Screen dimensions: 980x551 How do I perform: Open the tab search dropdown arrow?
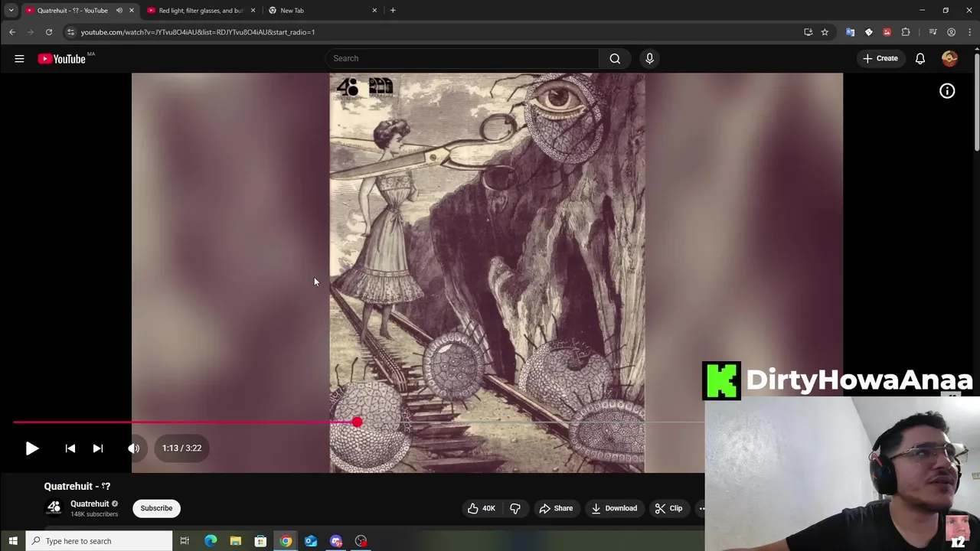click(11, 11)
